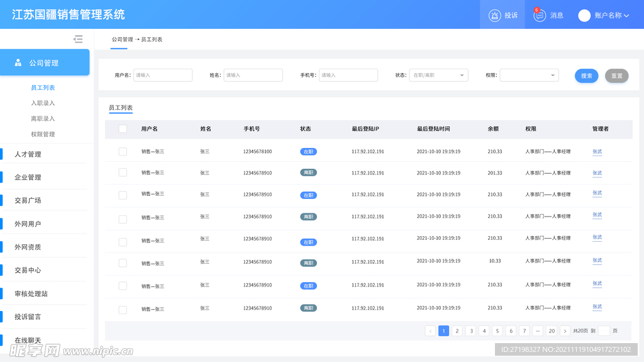
Task: Select page 5 in pagination
Action: (x=497, y=331)
